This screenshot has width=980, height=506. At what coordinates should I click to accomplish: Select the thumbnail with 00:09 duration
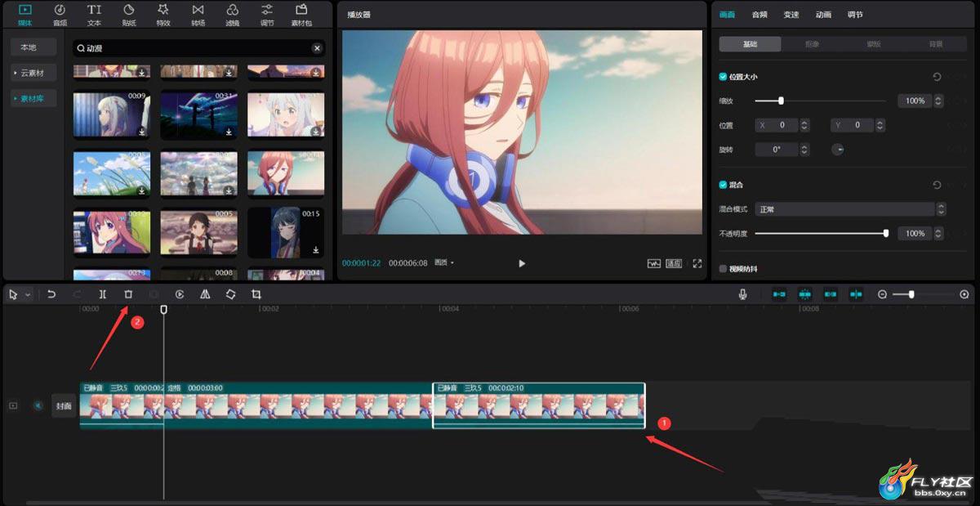click(x=112, y=114)
